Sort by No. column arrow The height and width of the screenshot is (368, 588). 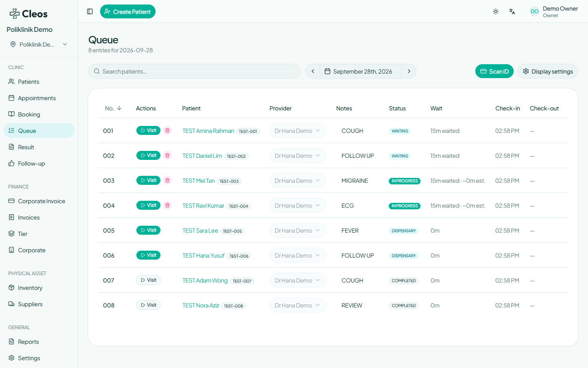(119, 108)
